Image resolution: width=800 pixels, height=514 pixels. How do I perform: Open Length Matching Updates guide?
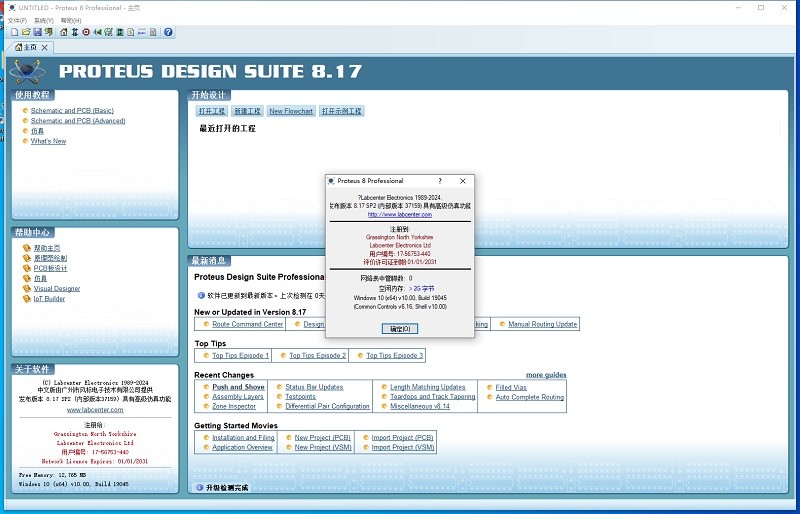click(428, 387)
